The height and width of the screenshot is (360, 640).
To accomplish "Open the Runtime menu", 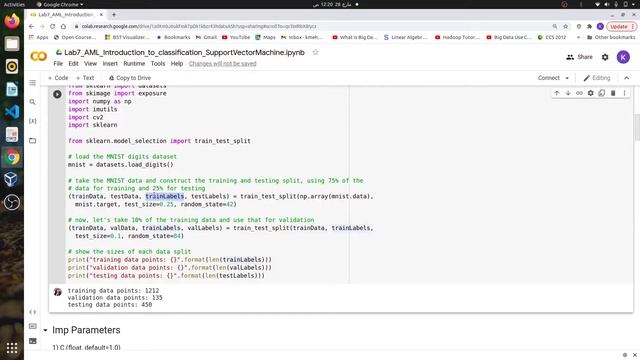I will coord(134,64).
